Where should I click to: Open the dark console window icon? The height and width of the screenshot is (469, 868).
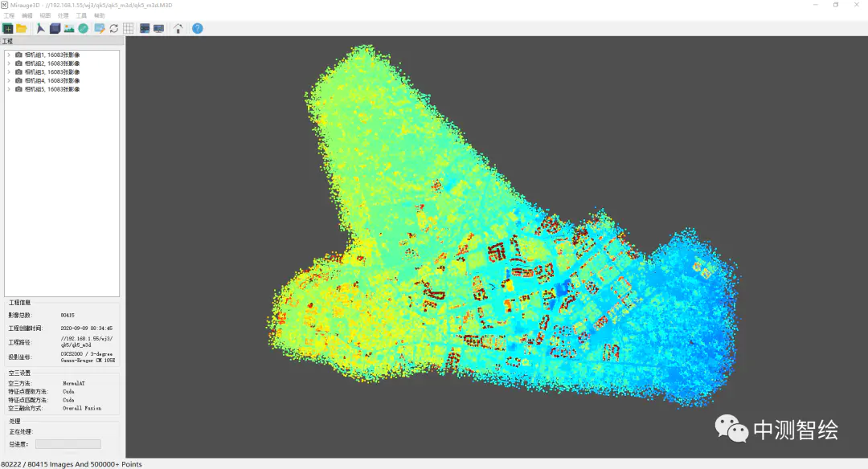click(x=145, y=28)
